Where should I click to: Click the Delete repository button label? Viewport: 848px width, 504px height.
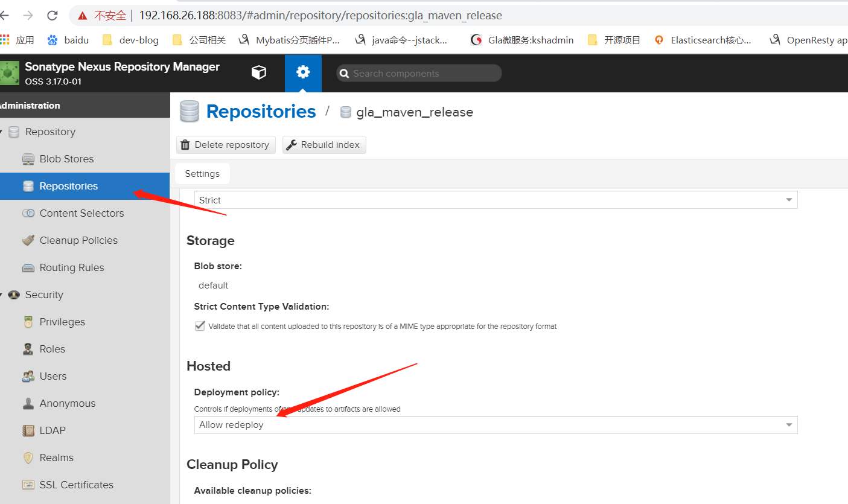pos(232,145)
